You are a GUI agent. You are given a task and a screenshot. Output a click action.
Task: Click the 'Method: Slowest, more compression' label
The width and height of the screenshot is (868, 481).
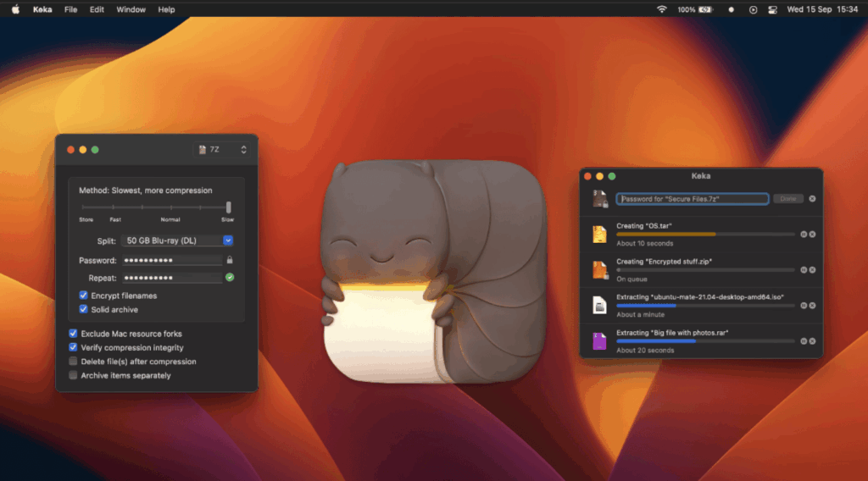coord(146,191)
